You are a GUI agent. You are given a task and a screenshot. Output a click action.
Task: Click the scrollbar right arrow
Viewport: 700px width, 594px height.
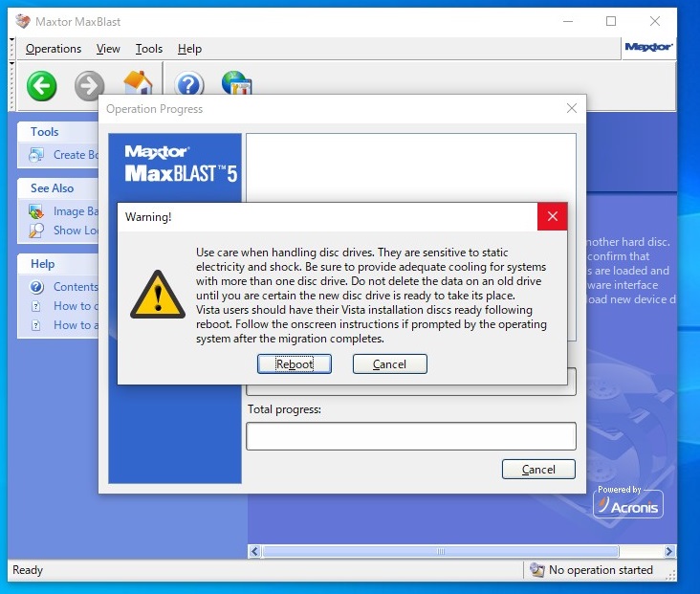click(x=669, y=551)
